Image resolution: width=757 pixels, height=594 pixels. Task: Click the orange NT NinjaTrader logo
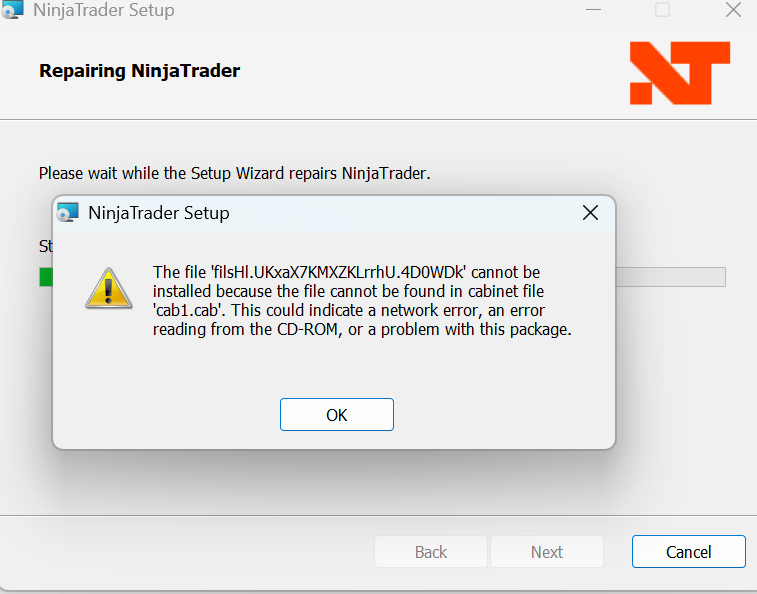[680, 73]
